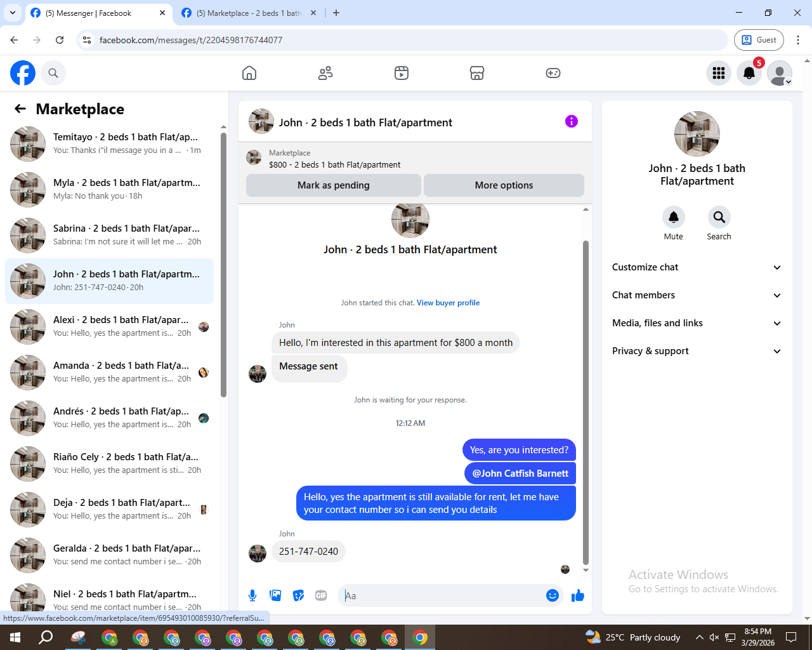Image resolution: width=812 pixels, height=650 pixels.
Task: Click the 251-747-0240 message bubble
Action: (x=308, y=552)
